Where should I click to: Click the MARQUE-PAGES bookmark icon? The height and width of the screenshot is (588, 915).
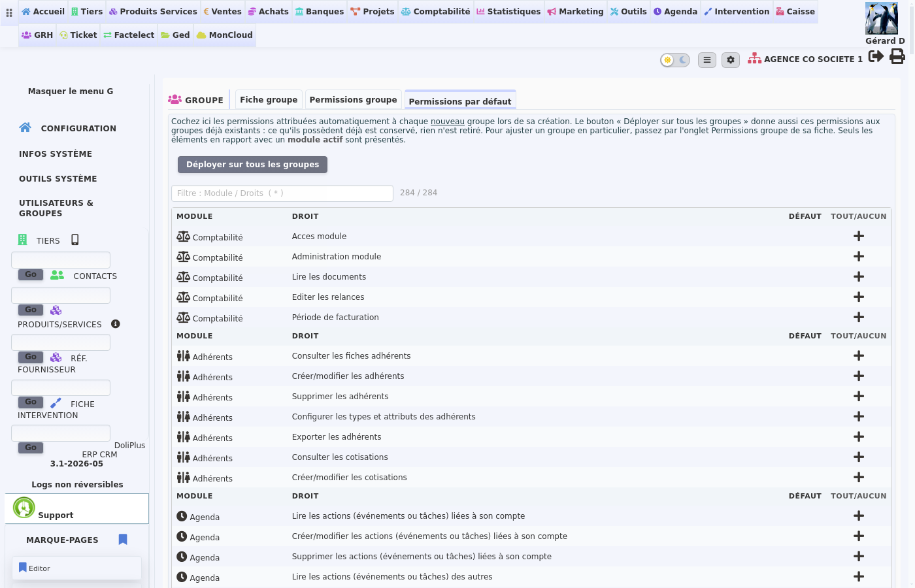click(123, 540)
